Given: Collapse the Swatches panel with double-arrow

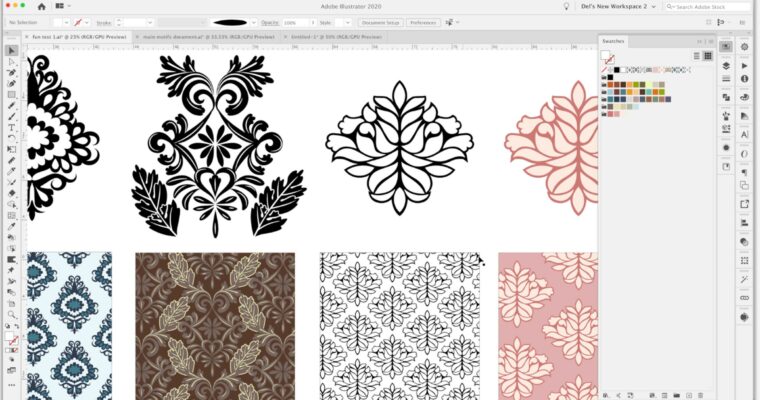Looking at the screenshot, I should pyautogui.click(x=699, y=42).
